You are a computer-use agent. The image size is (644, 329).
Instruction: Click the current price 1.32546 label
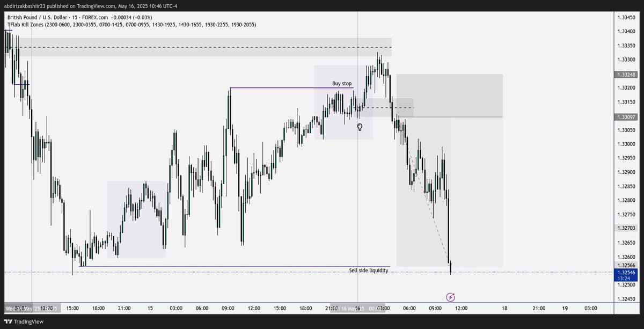click(x=626, y=272)
